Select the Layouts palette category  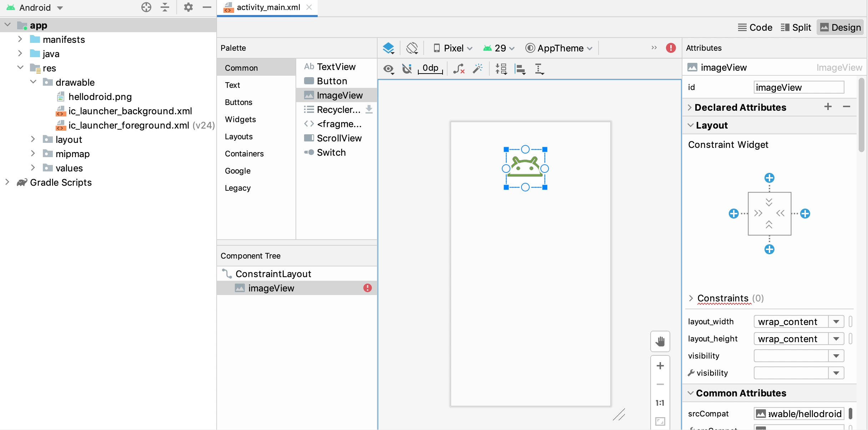pos(256,136)
